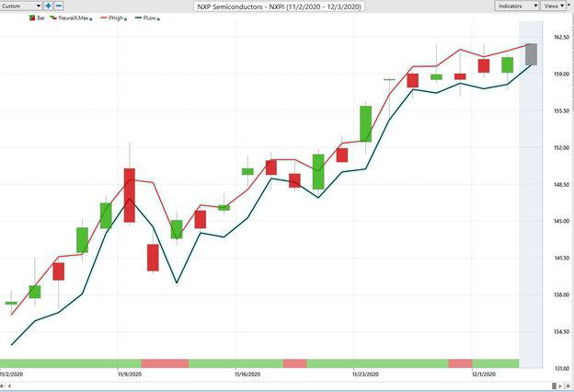Viewport: 574px width, 392px height.
Task: Click the 11/9/2020 date label
Action: (130, 375)
